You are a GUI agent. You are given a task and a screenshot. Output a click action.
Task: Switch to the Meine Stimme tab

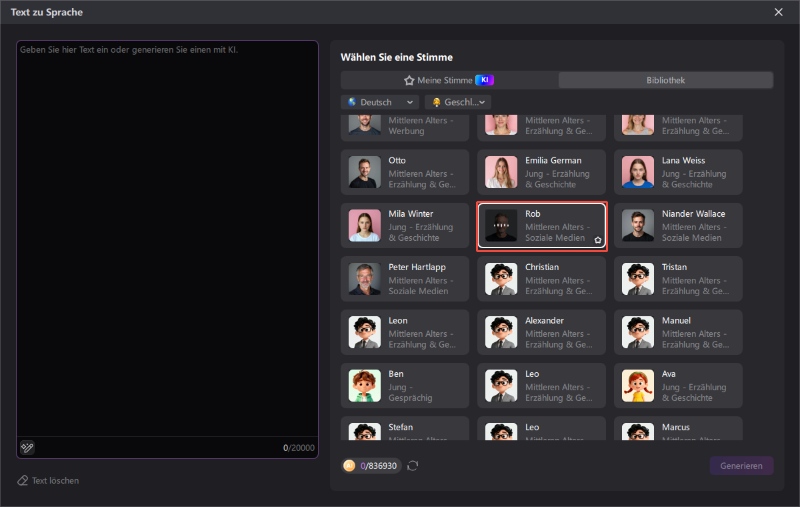point(448,80)
